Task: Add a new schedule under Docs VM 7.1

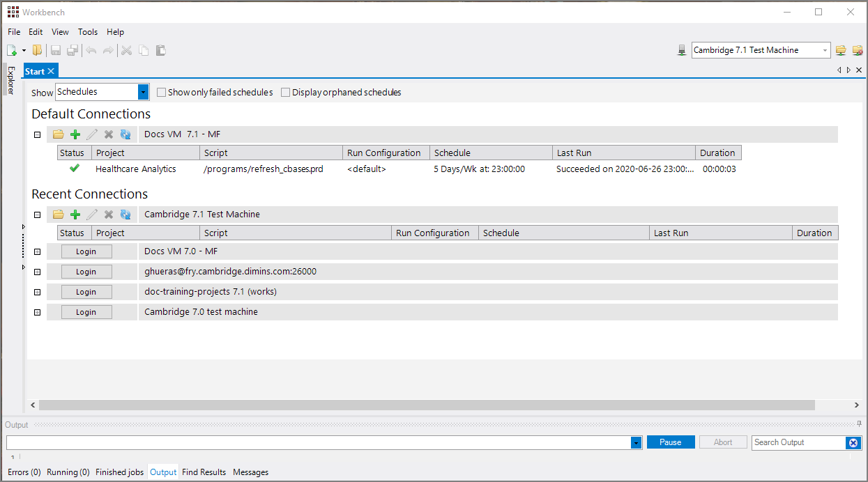Action: tap(75, 134)
